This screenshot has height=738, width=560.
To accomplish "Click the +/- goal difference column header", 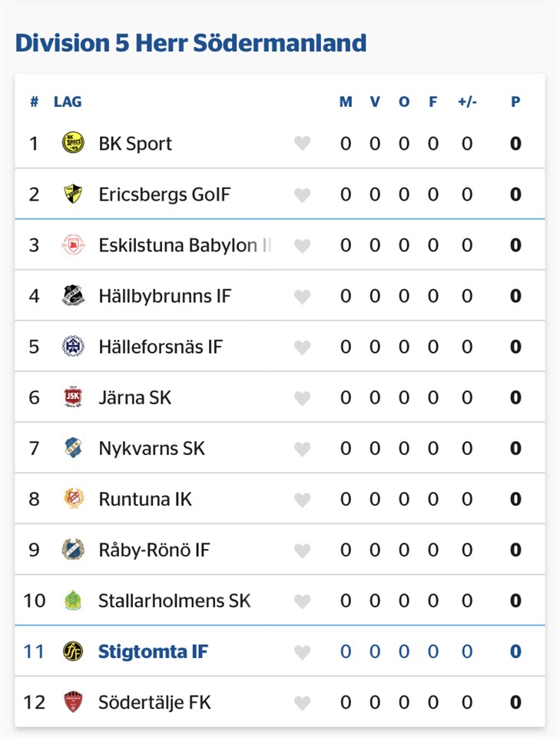I will tap(467, 101).
